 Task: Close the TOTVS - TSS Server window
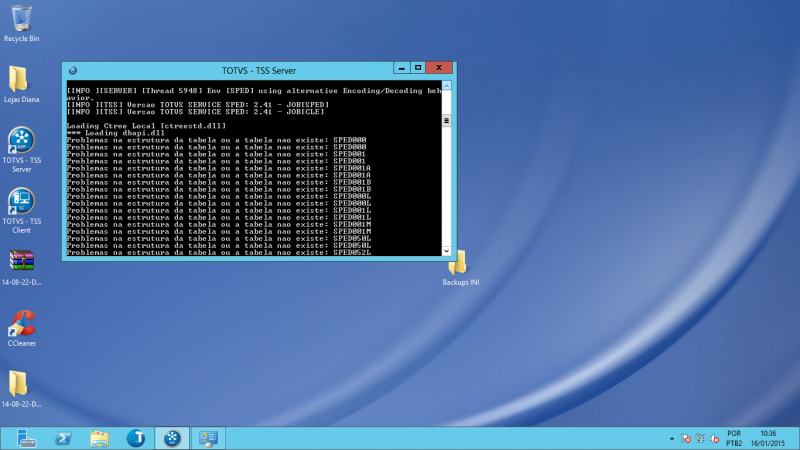click(x=439, y=67)
